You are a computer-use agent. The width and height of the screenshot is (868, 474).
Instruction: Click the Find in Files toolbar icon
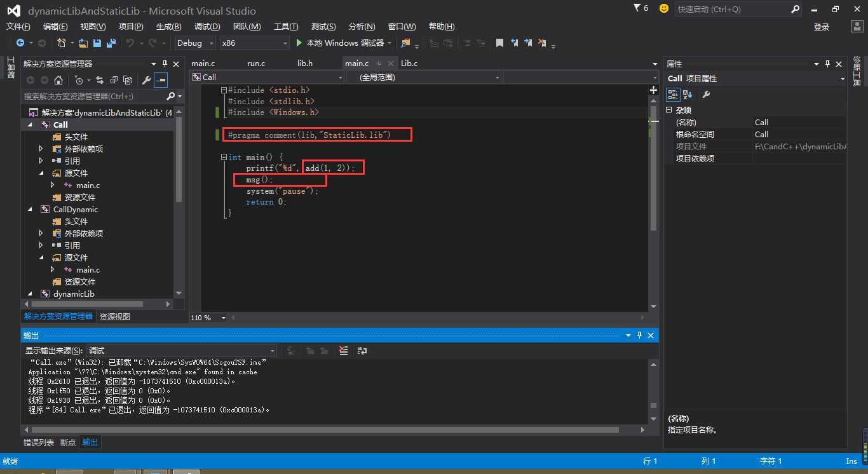click(405, 43)
